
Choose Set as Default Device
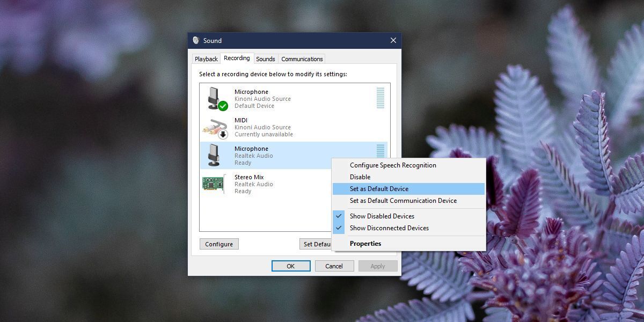[x=379, y=188]
